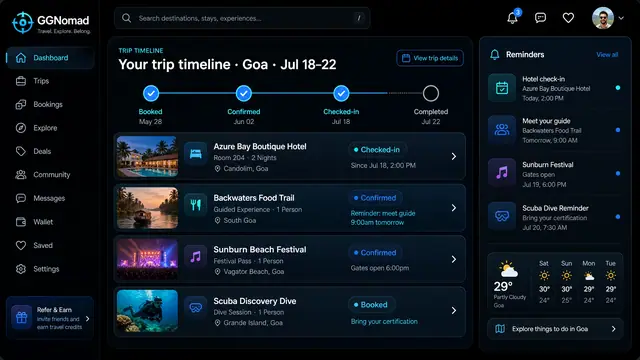Open user profile avatar

[x=603, y=18]
